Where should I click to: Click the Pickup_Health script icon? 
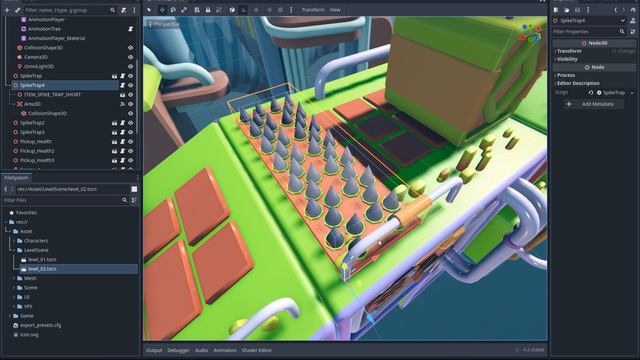tap(122, 142)
